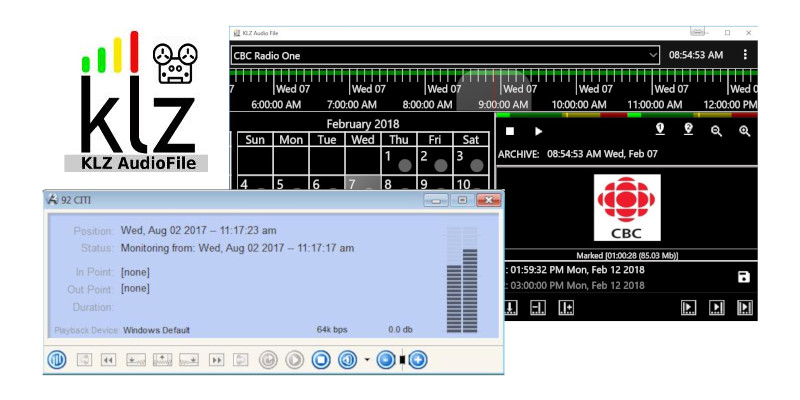
Task: Click the greyed play circle button in 92 CITI
Action: click(294, 360)
